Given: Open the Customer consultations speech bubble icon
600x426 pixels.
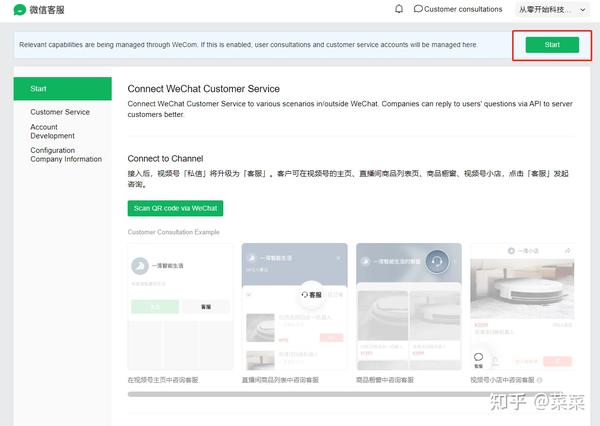Looking at the screenshot, I should click(x=418, y=9).
